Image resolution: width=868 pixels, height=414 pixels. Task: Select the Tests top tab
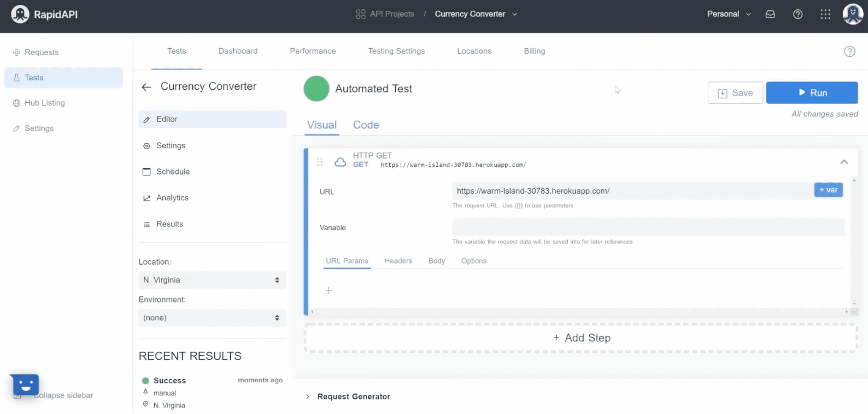coord(177,51)
